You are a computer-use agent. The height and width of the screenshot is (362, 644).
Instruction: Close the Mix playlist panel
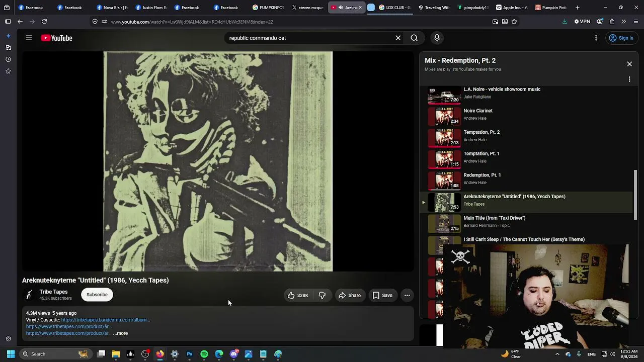(629, 64)
